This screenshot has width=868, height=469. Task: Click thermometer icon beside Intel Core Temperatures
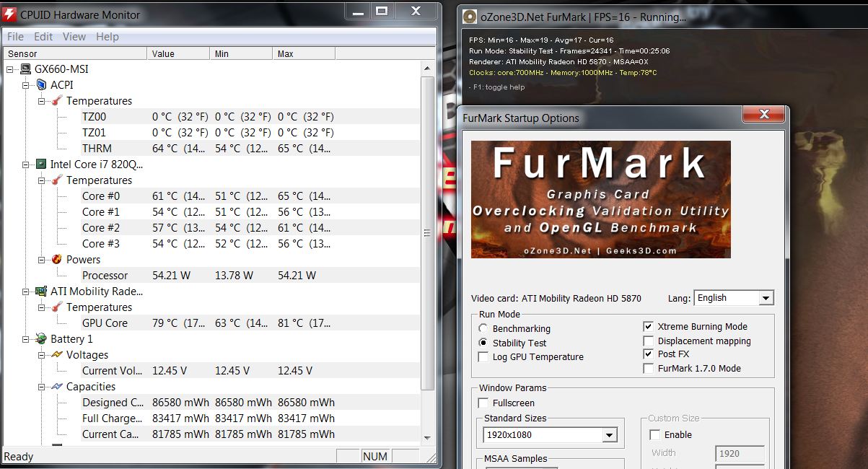(x=57, y=180)
